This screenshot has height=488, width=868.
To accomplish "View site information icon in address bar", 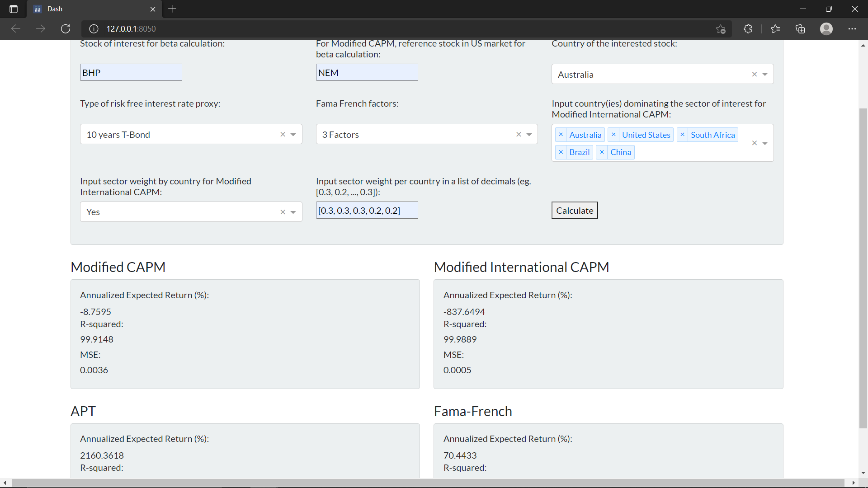I will [94, 29].
